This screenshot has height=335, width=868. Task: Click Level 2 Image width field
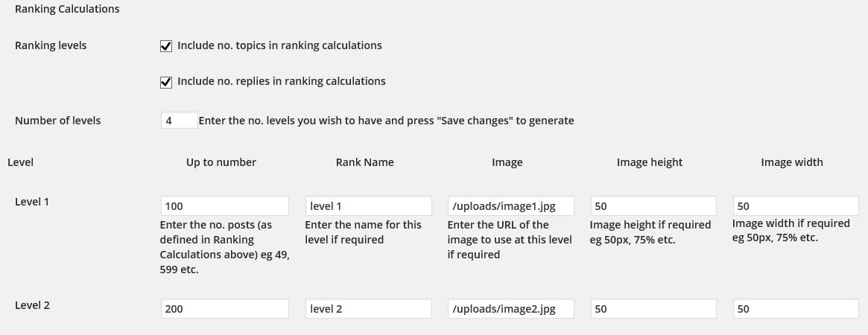coord(796,309)
